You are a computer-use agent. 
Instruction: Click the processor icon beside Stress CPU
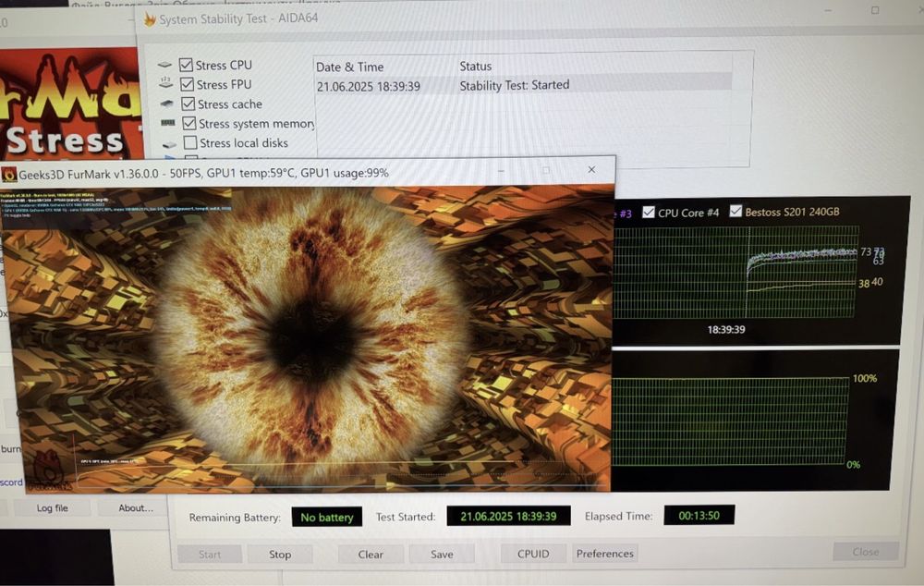[x=165, y=65]
